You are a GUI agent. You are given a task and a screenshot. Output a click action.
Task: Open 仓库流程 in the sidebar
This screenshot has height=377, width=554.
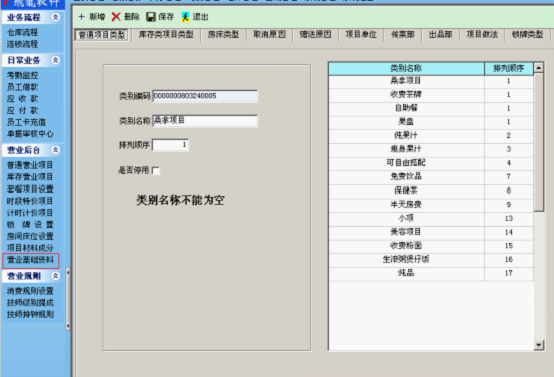point(22,33)
